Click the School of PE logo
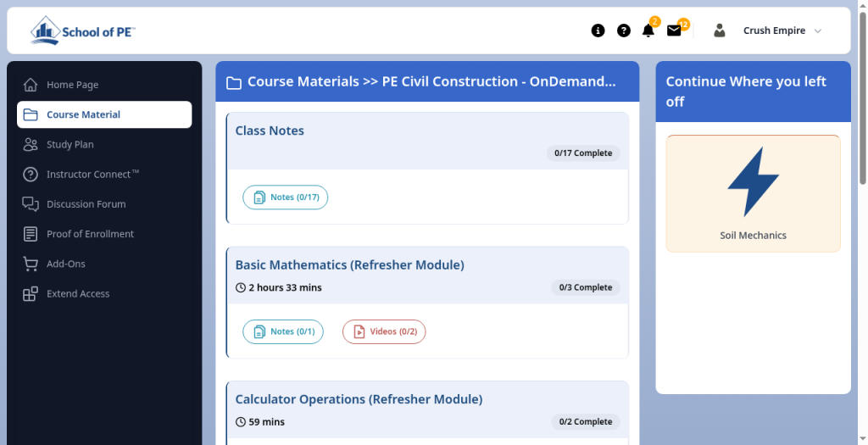The image size is (868, 445). coord(82,31)
